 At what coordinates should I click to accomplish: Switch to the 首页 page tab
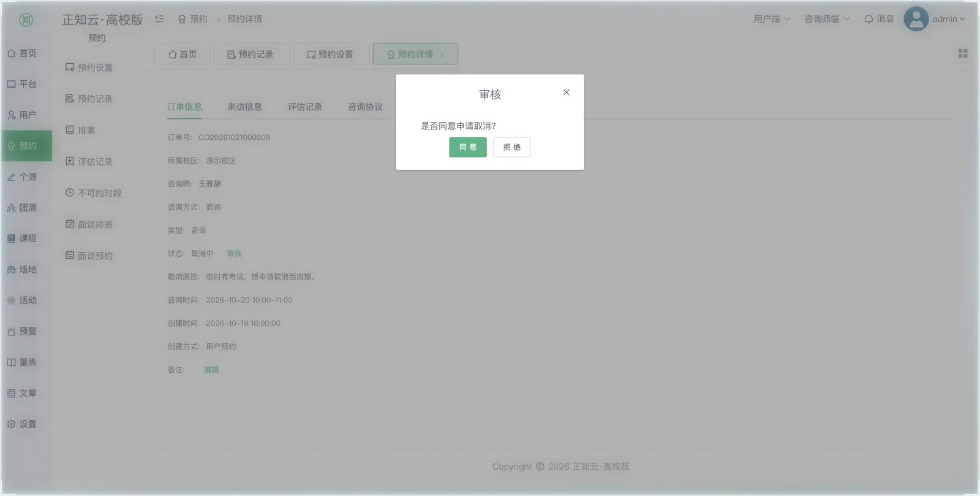[x=183, y=54]
